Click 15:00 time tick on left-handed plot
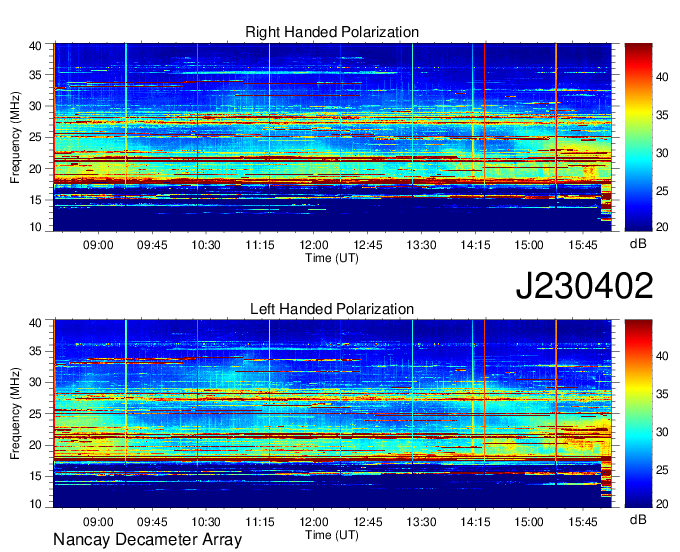Viewport: 680px width, 552px height. [x=529, y=522]
